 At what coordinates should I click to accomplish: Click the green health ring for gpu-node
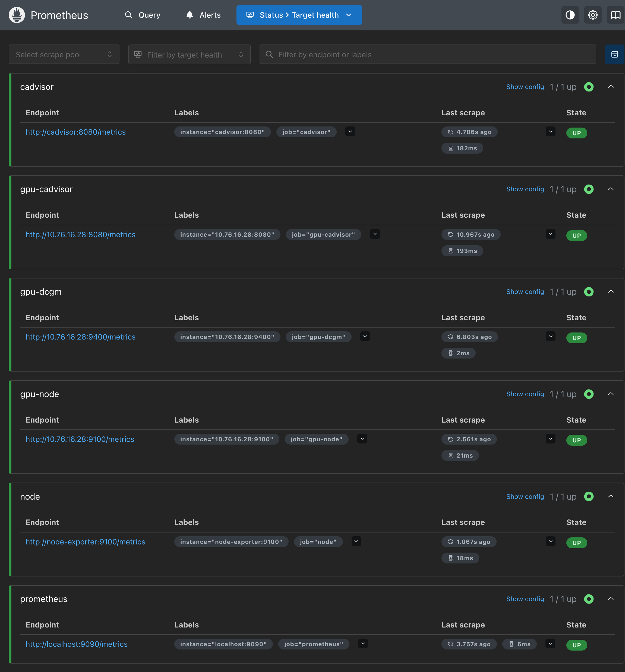tap(589, 394)
